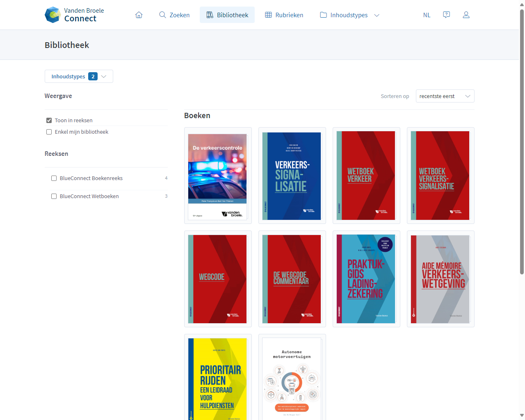The height and width of the screenshot is (420, 525).
Task: Open the Inhoudstypes menu label
Action: click(x=349, y=15)
